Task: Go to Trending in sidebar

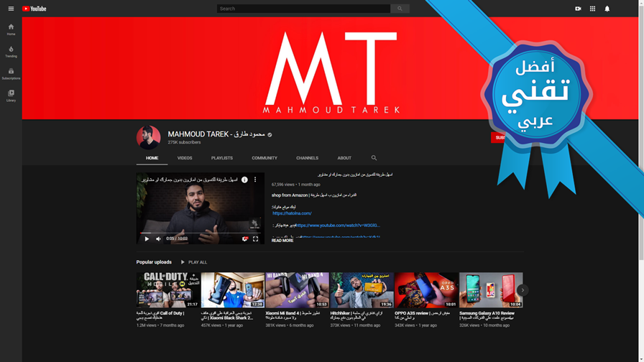Action: 11,52
